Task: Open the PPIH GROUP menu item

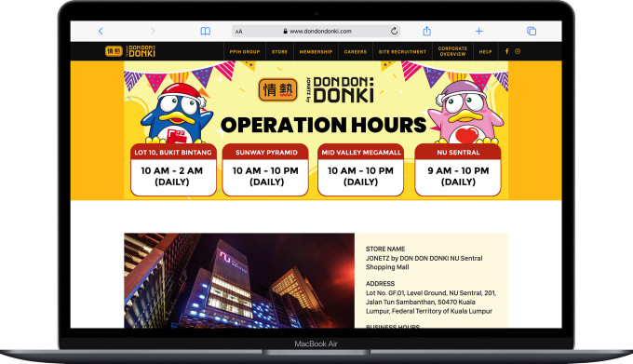Action: point(245,51)
